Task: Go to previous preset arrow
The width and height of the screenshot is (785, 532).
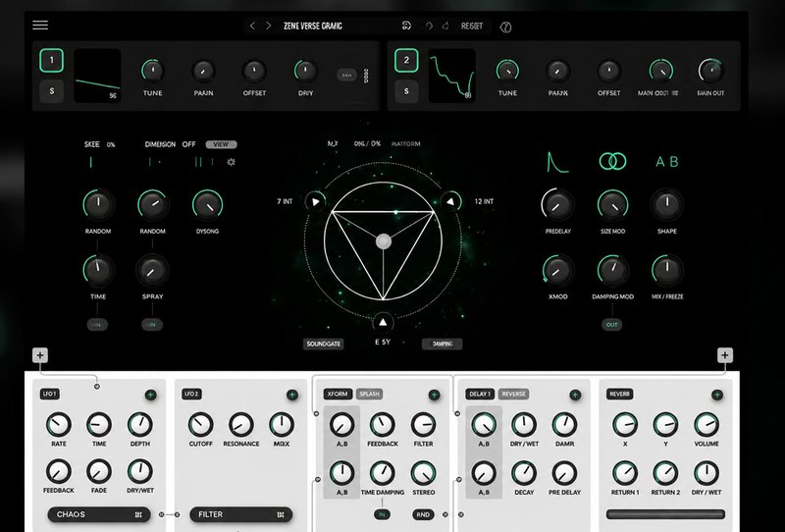Action: point(252,26)
